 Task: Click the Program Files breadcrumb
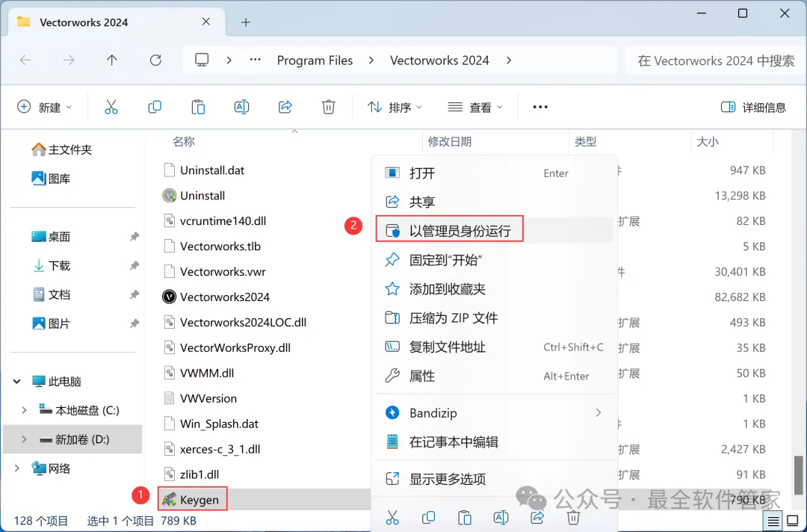(315, 61)
